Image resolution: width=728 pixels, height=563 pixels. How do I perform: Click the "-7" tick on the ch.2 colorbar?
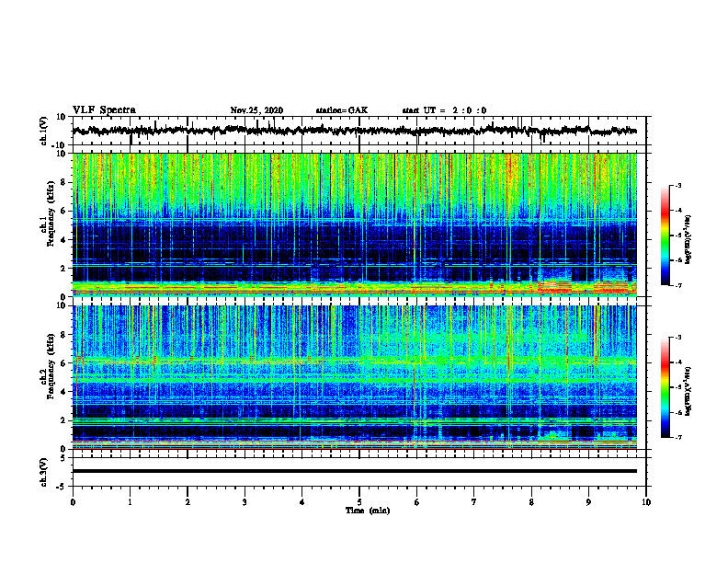coord(678,438)
